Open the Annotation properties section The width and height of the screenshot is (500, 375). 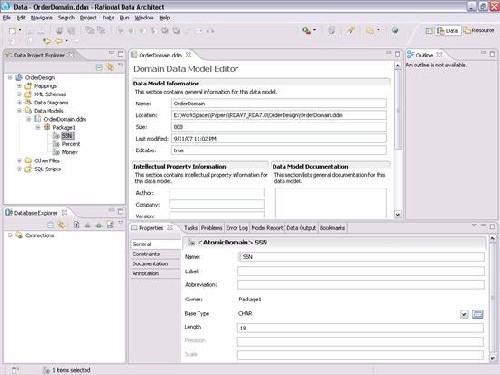click(155, 273)
